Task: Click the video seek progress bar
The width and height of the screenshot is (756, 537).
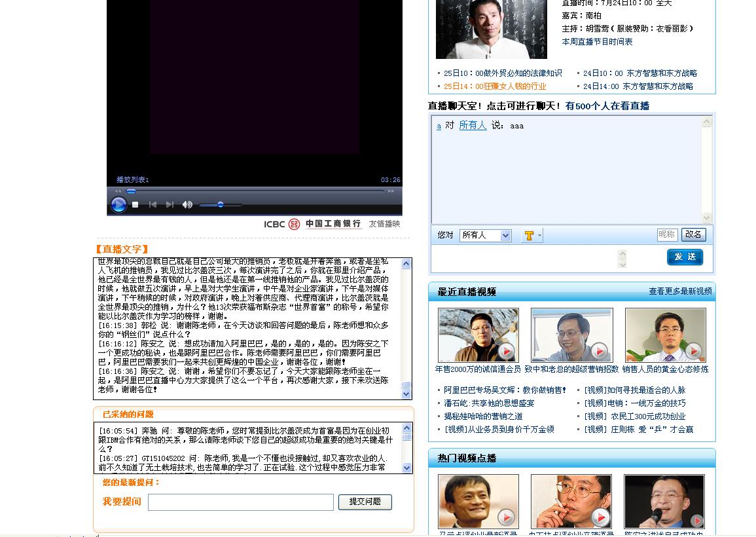Action: (x=255, y=191)
